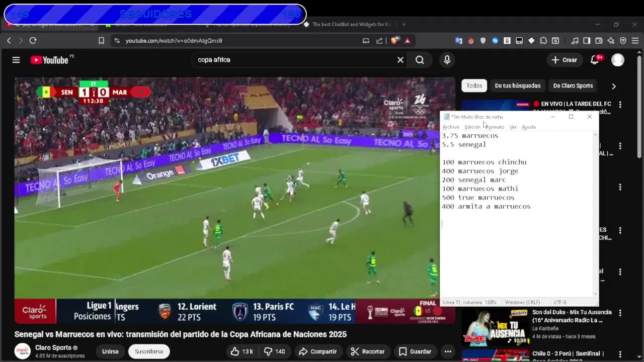
Task: Click the line '500 true marruecos' in Notepad
Action: pyautogui.click(x=478, y=198)
